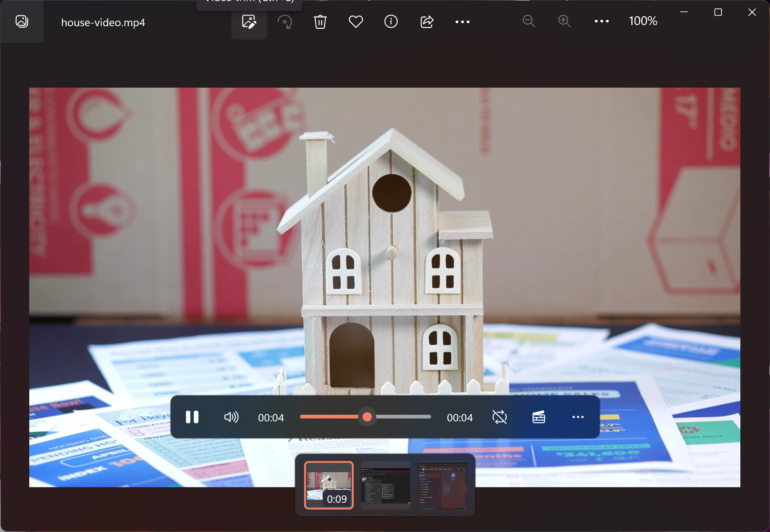Click the Video trim edit icon
The height and width of the screenshot is (532, 770).
(249, 22)
